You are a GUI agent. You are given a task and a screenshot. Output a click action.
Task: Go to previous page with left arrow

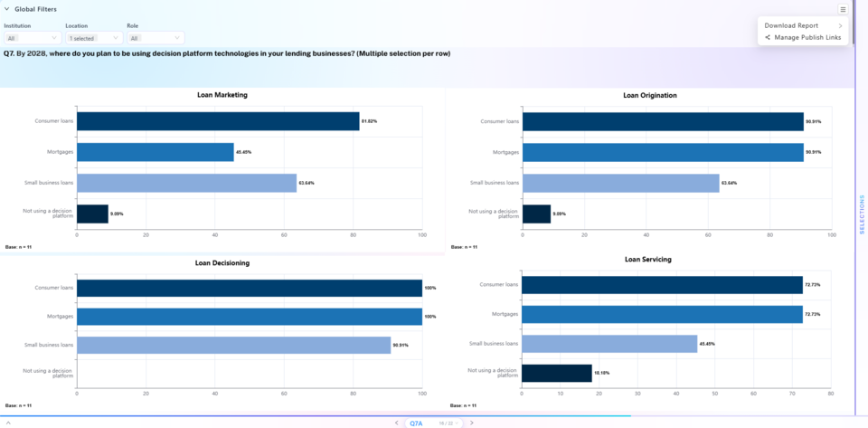pos(396,423)
